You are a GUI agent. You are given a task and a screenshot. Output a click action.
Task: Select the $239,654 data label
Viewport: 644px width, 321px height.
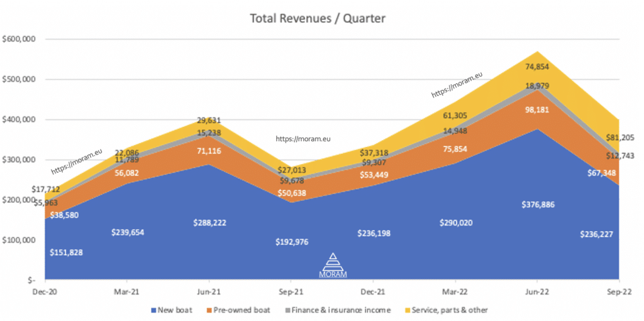128,232
